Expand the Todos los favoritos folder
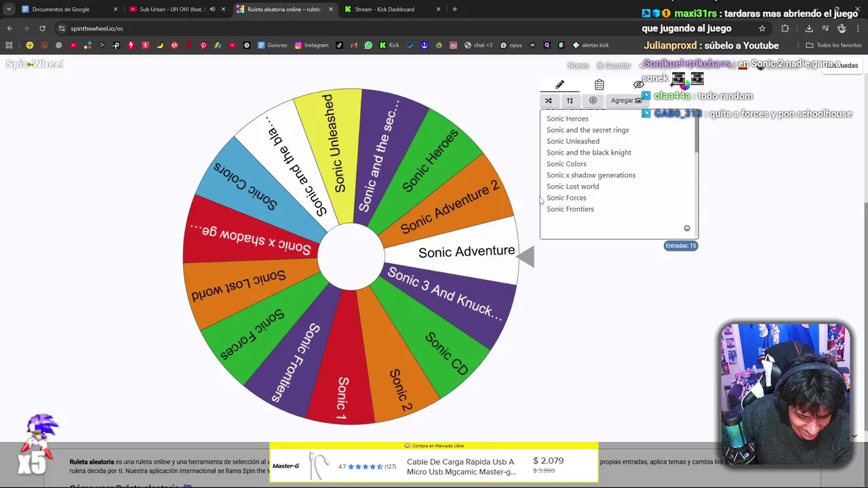Screen dimensions: 868x488 833,45
